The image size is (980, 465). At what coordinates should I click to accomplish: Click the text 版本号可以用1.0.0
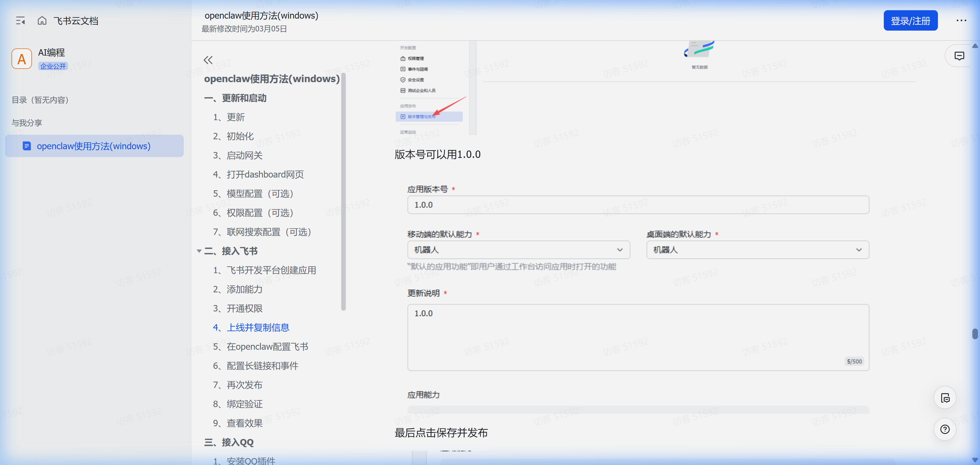[437, 154]
